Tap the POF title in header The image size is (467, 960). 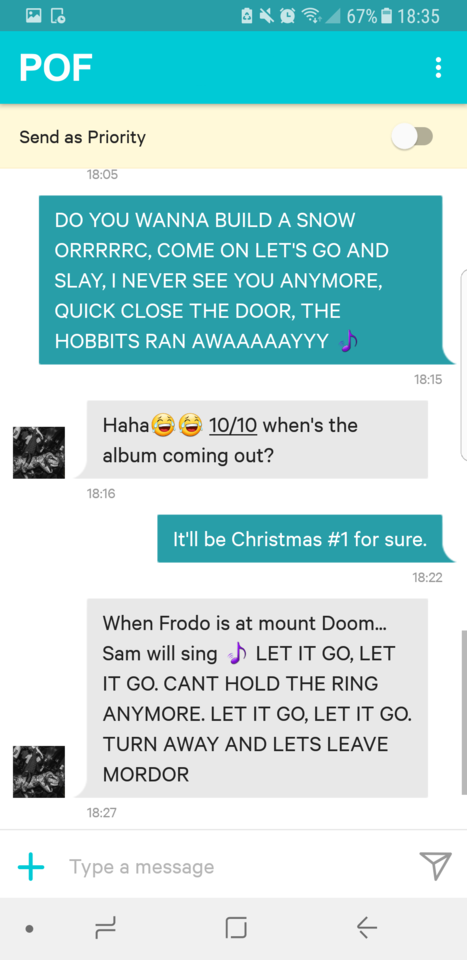(56, 67)
